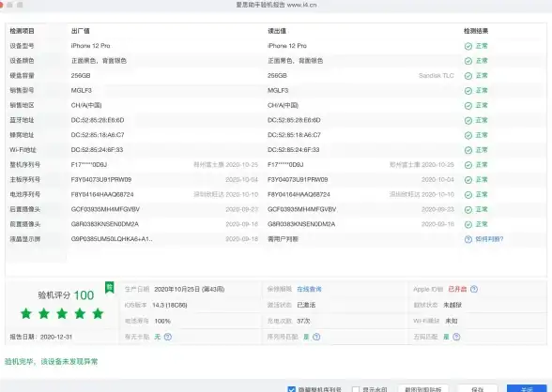Click the green 验 badge beside the score
The width and height of the screenshot is (552, 392).
pyautogui.click(x=110, y=287)
